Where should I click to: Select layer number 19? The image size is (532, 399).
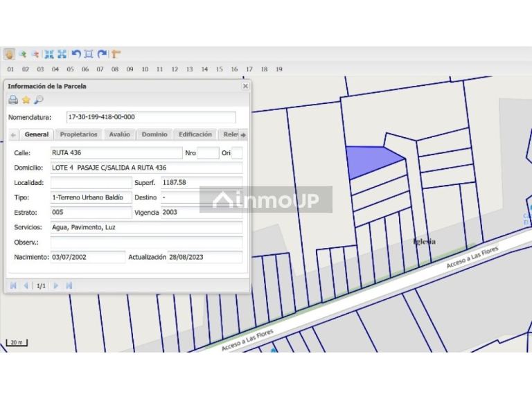pyautogui.click(x=278, y=69)
